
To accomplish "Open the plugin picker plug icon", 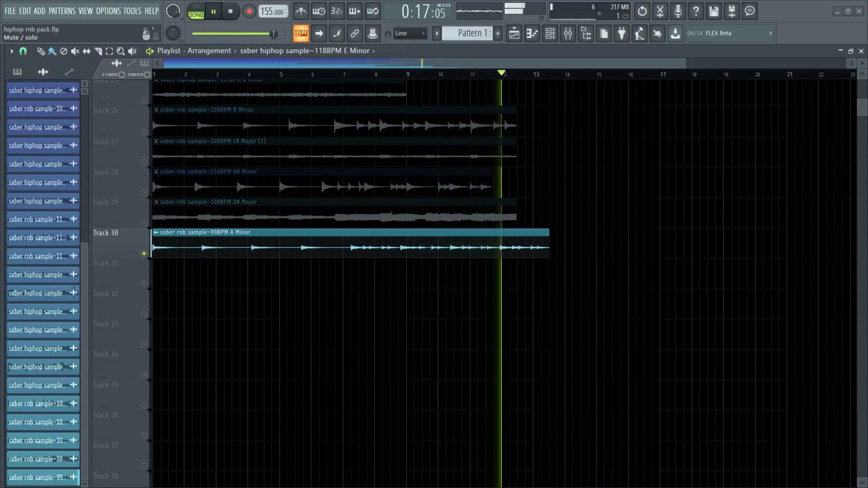I will tap(621, 33).
